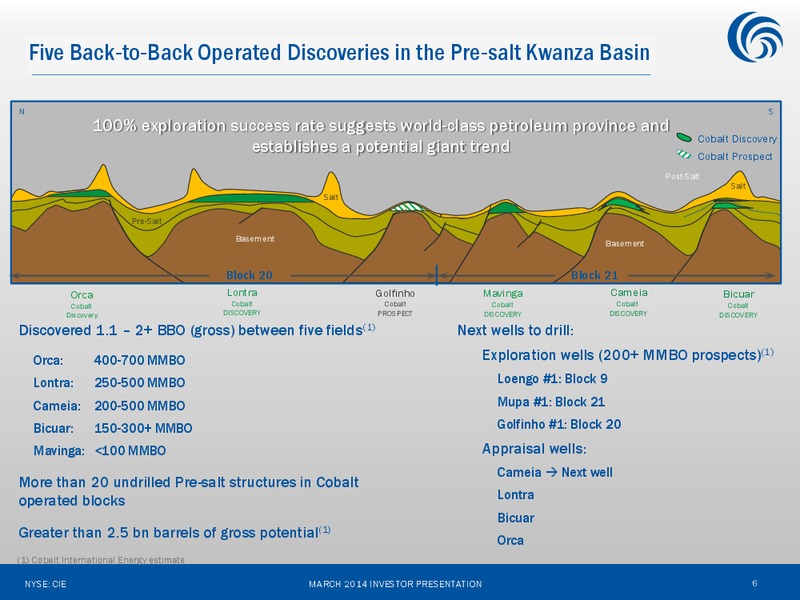Click the Bicuar discovery label under the chart
Screen dimensions: 800x600
[738, 304]
